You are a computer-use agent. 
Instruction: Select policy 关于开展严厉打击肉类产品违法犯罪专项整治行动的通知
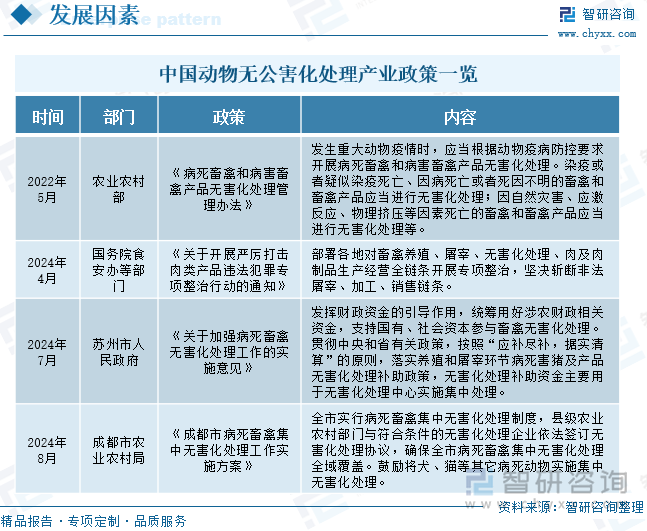coord(229,270)
